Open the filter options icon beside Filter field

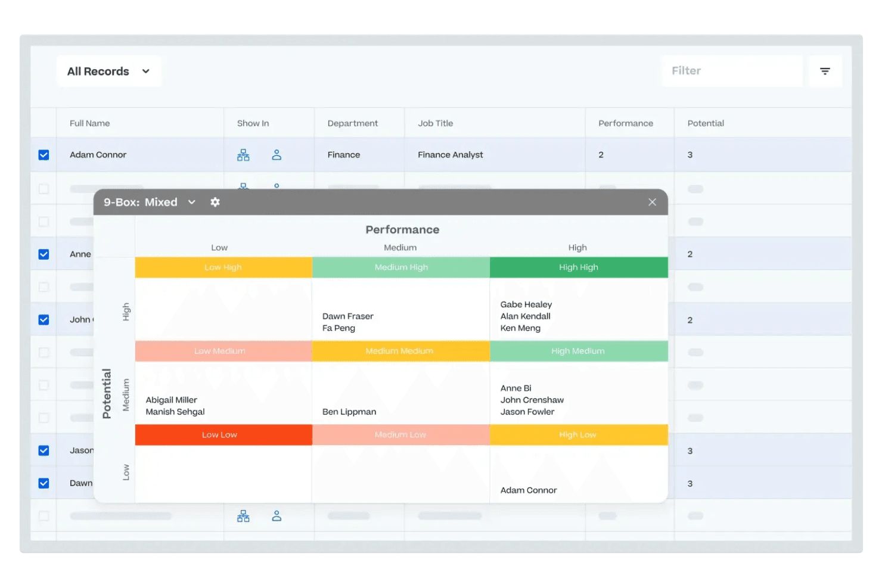(825, 71)
